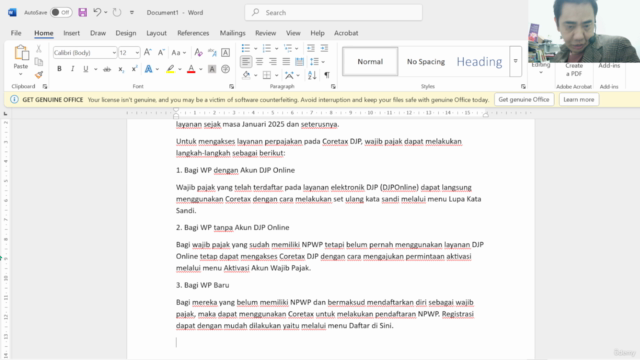Image resolution: width=640 pixels, height=360 pixels.
Task: Toggle character border icon
Action: click(x=225, y=52)
